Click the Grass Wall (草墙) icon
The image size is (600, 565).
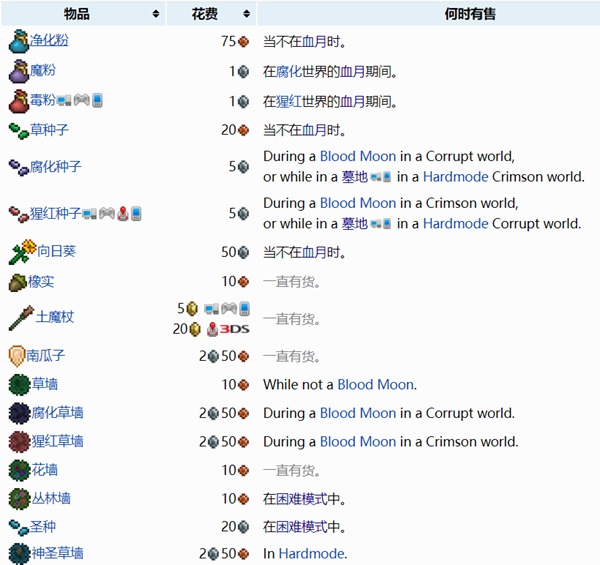pos(20,384)
